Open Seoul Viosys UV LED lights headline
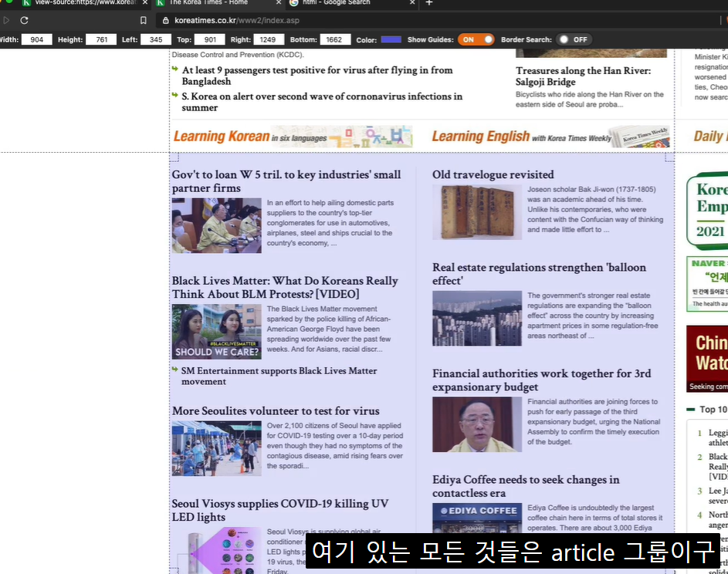This screenshot has height=574, width=728. [280, 510]
